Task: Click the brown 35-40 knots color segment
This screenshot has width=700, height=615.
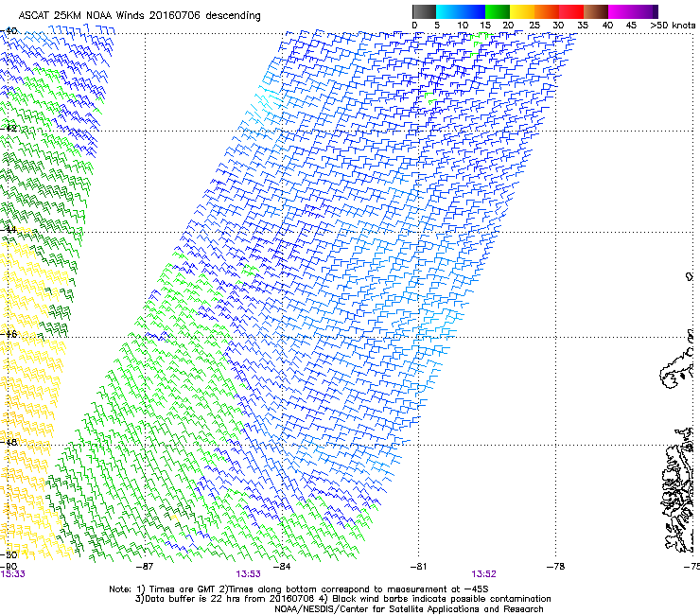Action: coord(596,11)
